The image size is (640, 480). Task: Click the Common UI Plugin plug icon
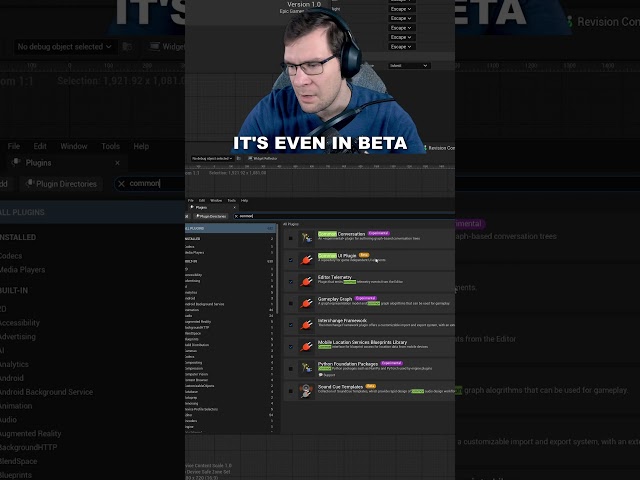pyautogui.click(x=306, y=260)
